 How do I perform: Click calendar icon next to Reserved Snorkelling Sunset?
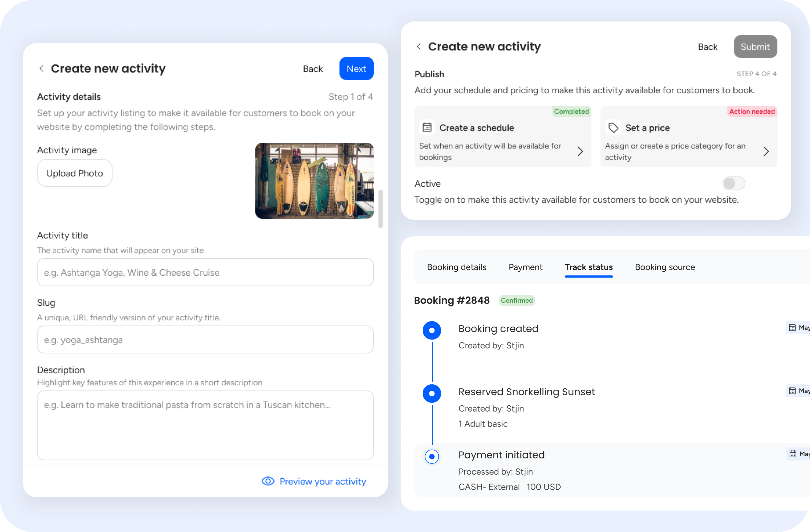[x=792, y=391]
